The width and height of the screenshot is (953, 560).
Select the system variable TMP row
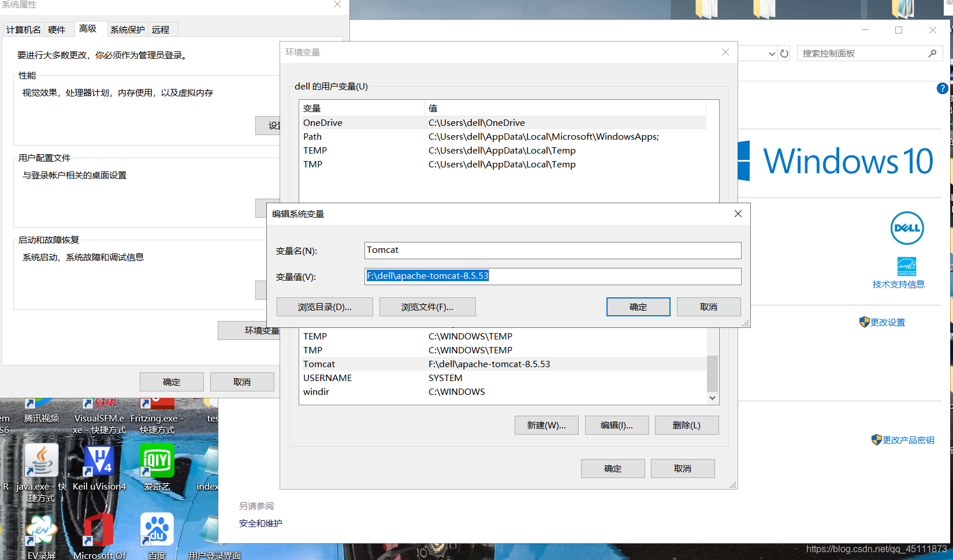503,350
